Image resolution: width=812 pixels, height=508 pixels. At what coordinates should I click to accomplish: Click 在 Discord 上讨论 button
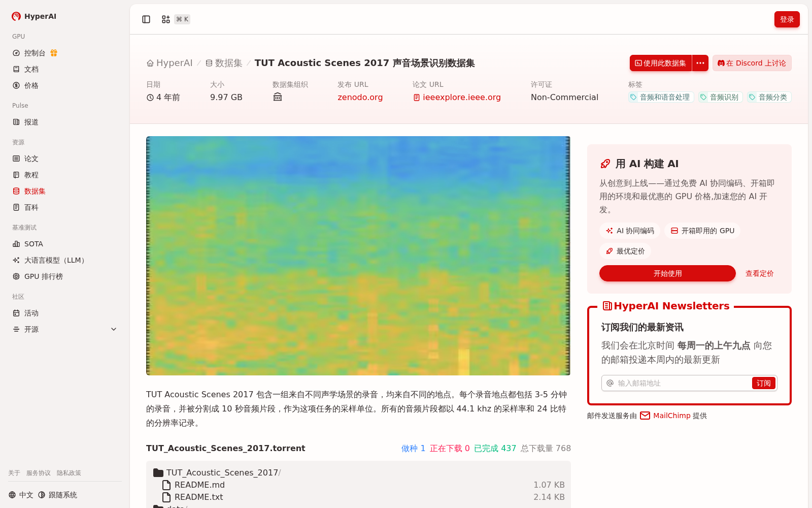point(752,63)
